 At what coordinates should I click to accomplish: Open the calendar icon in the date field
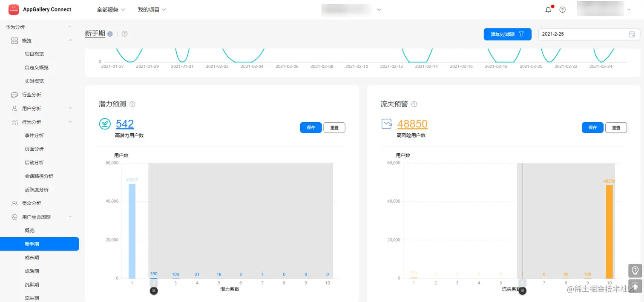pos(632,34)
